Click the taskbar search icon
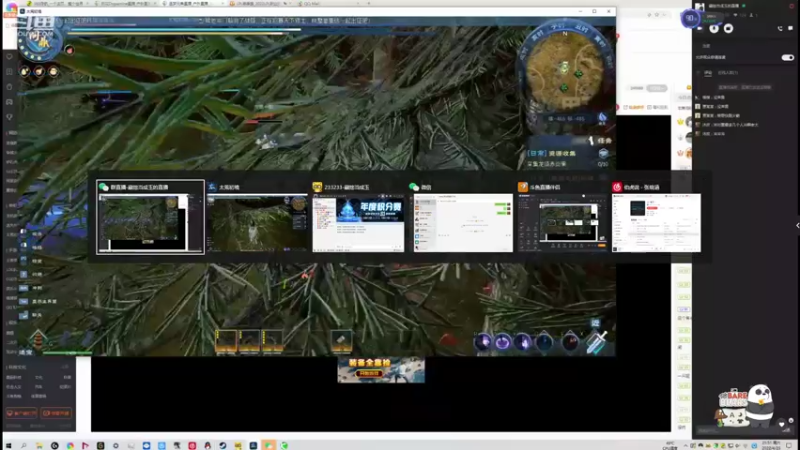This screenshot has height=450, width=800. 23,445
